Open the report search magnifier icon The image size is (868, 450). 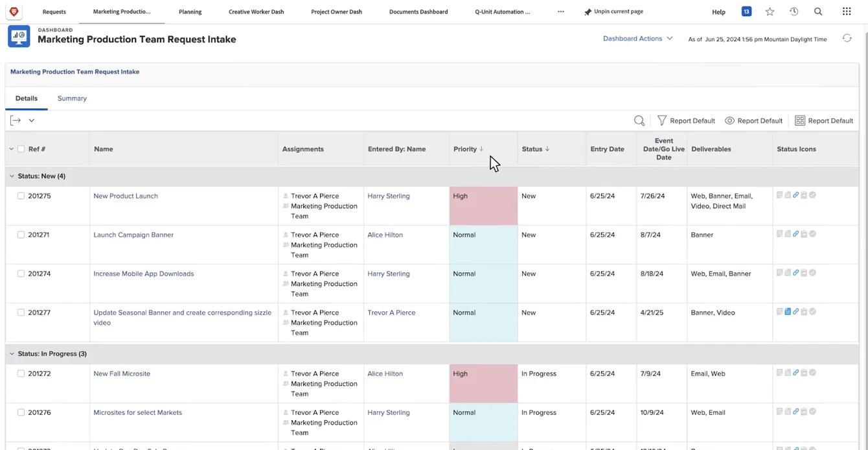point(639,121)
